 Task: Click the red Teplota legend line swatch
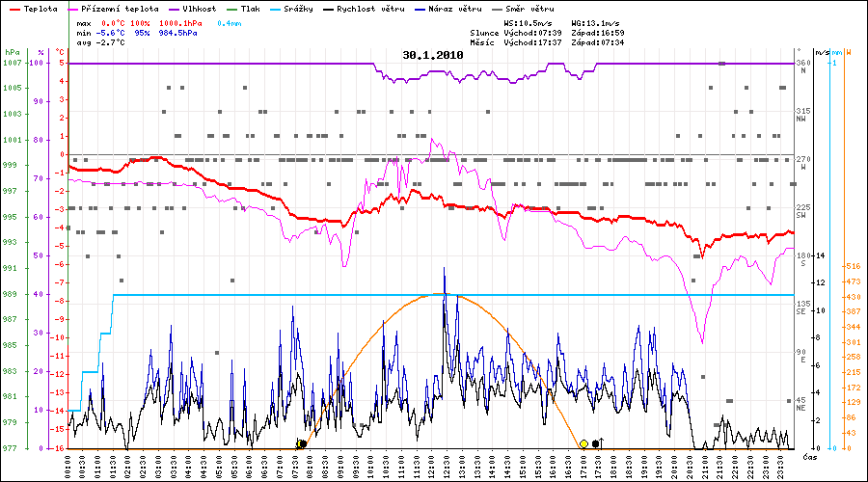(x=14, y=9)
